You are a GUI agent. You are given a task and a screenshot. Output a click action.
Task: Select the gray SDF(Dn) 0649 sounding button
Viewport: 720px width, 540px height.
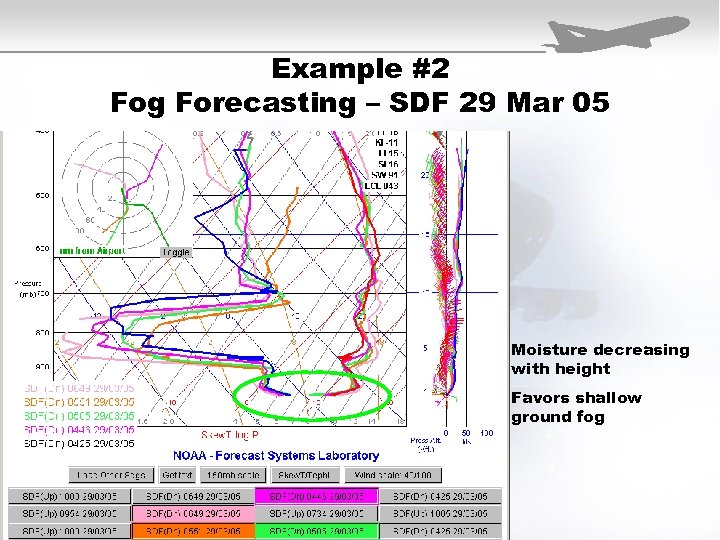(193, 496)
